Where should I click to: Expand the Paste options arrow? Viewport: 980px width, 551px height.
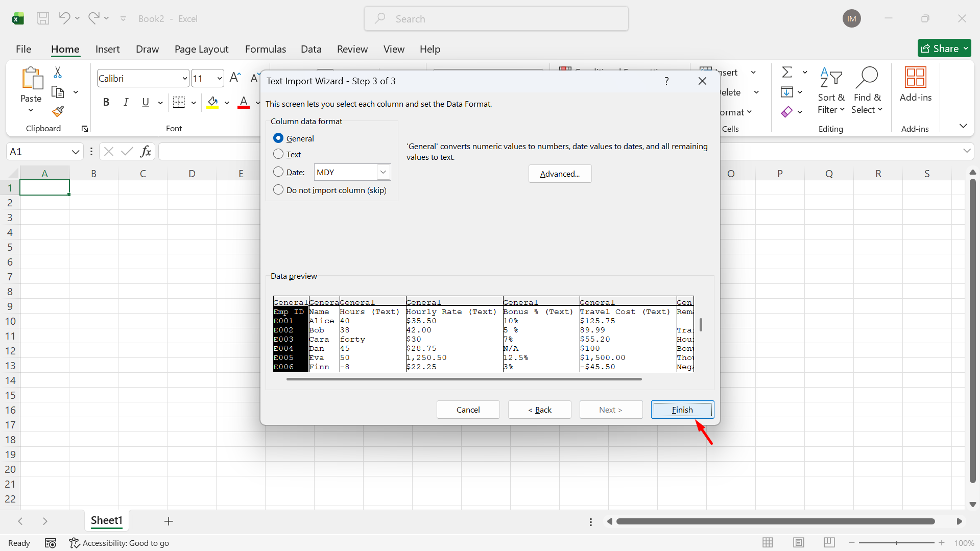point(31,110)
